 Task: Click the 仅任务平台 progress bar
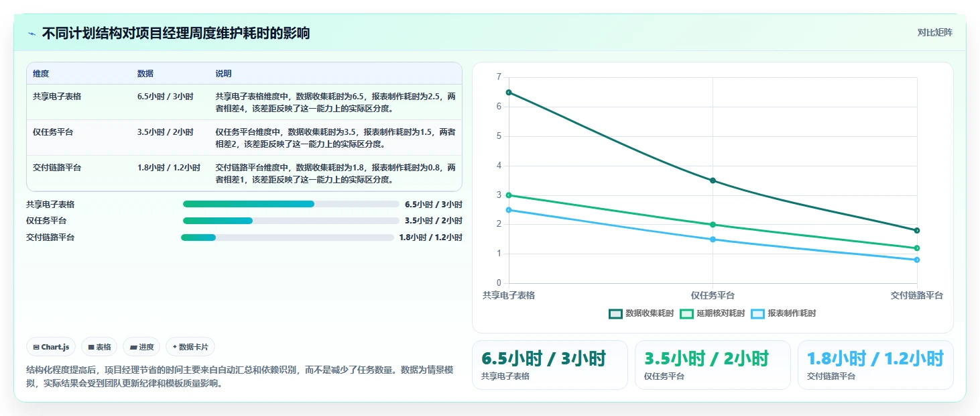[x=291, y=221]
